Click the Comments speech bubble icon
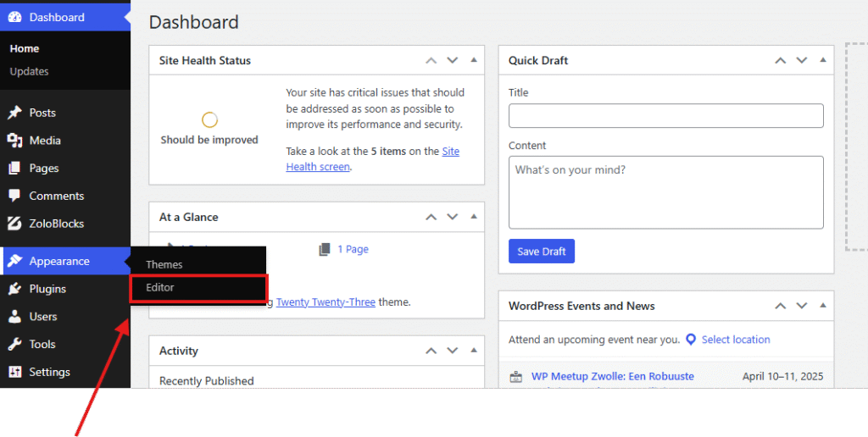This screenshot has width=868, height=437. 15,196
